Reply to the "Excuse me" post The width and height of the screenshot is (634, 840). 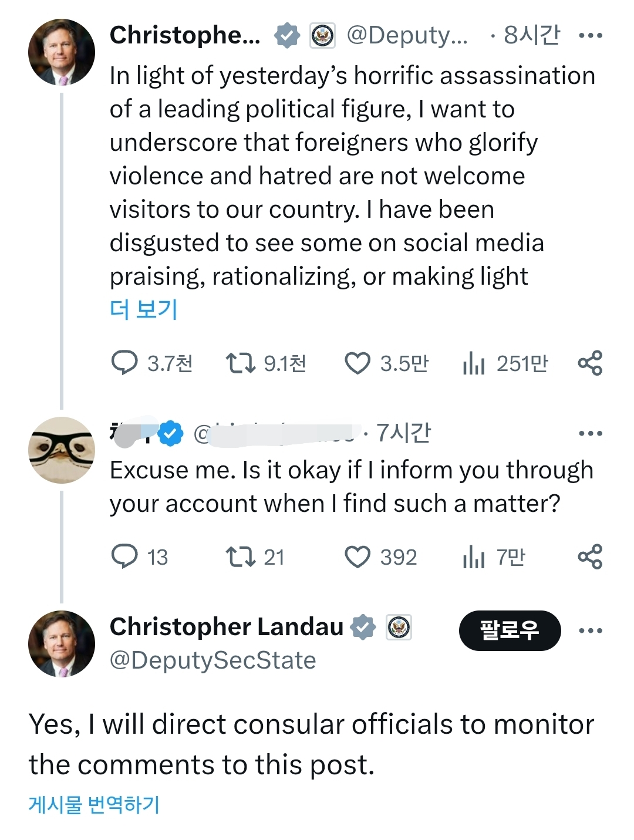click(124, 556)
